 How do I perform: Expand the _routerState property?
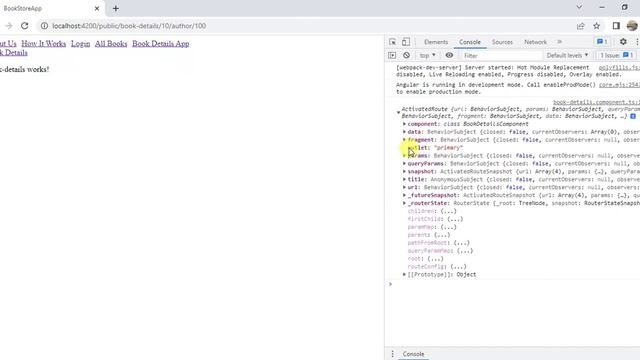pos(404,203)
